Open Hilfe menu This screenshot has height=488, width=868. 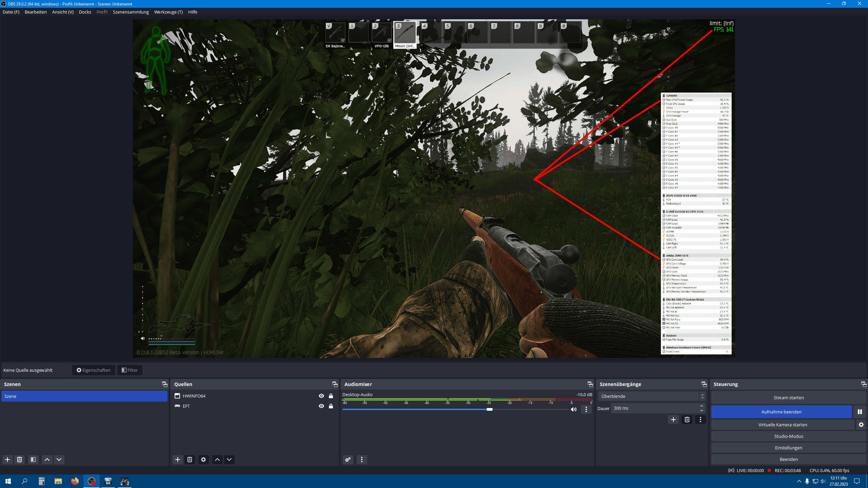point(193,12)
